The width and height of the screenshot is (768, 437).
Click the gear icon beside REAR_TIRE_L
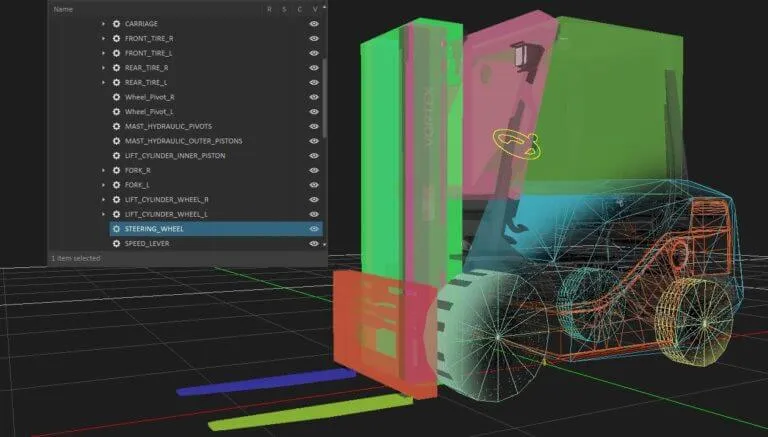click(x=116, y=82)
